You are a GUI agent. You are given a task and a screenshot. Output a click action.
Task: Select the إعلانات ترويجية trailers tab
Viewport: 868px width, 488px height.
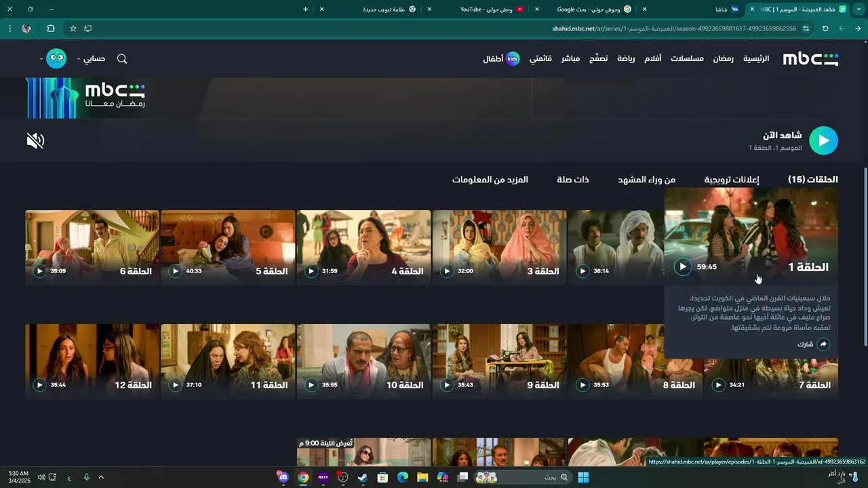click(x=732, y=180)
